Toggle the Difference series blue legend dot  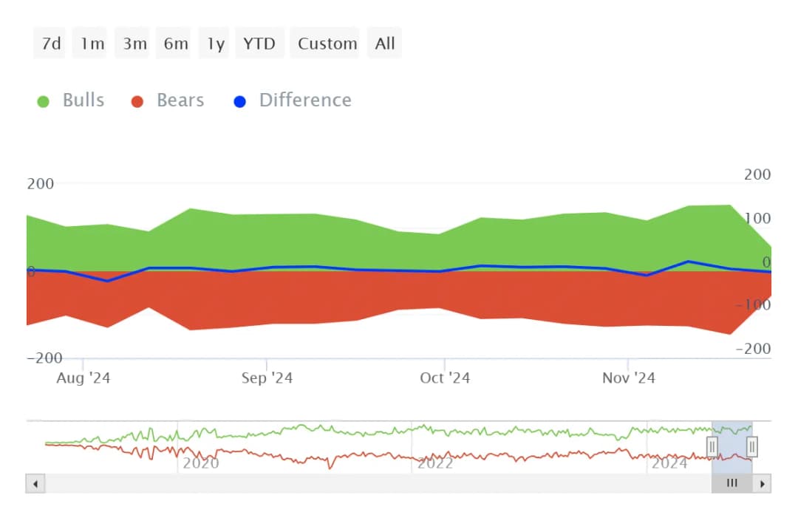click(239, 101)
